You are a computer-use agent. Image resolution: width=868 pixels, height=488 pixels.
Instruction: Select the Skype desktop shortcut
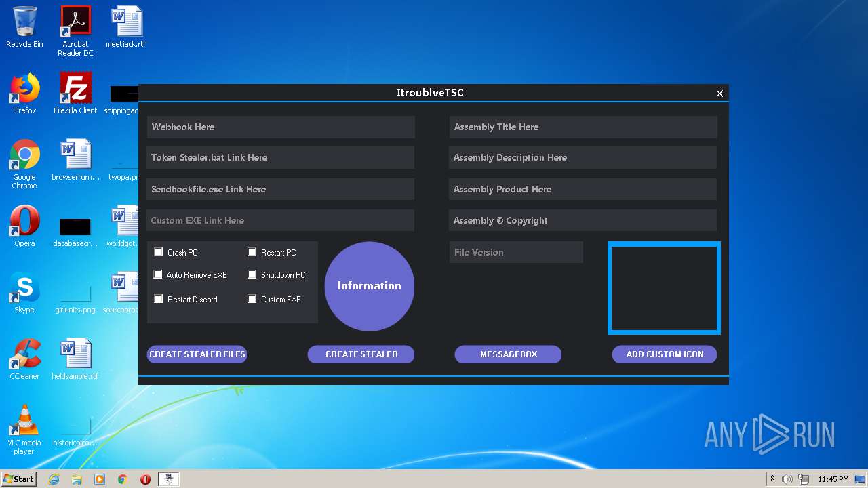[x=24, y=293]
